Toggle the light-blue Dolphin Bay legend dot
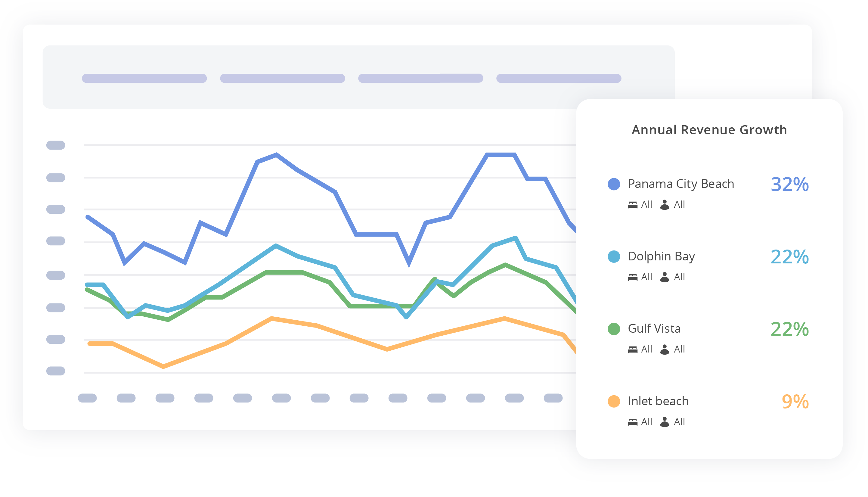Image resolution: width=868 pixels, height=497 pixels. pos(614,257)
